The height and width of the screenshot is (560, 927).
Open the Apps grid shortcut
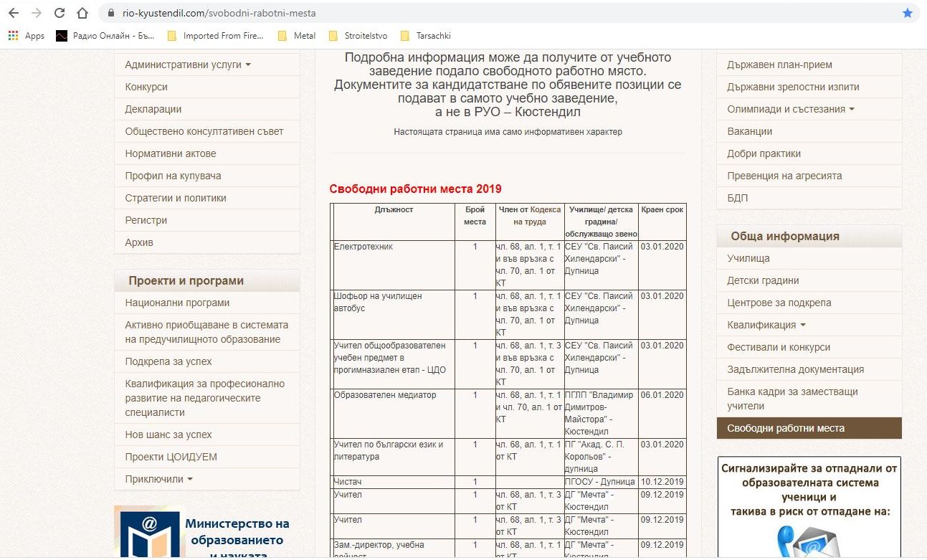pos(27,36)
